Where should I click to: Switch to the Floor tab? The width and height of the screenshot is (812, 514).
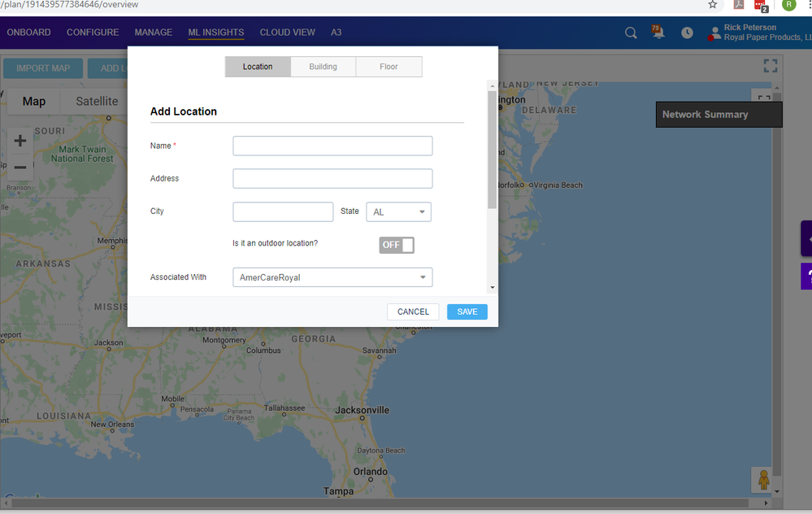click(389, 67)
